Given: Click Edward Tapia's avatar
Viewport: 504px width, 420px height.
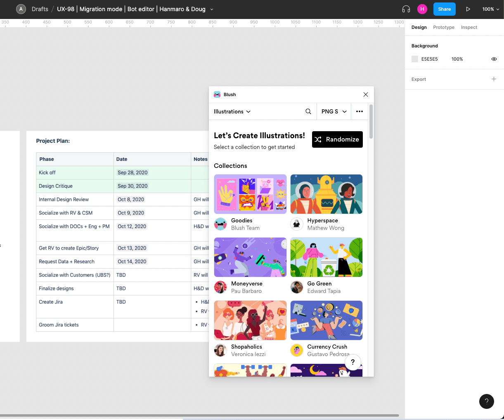Looking at the screenshot, I should [x=297, y=287].
